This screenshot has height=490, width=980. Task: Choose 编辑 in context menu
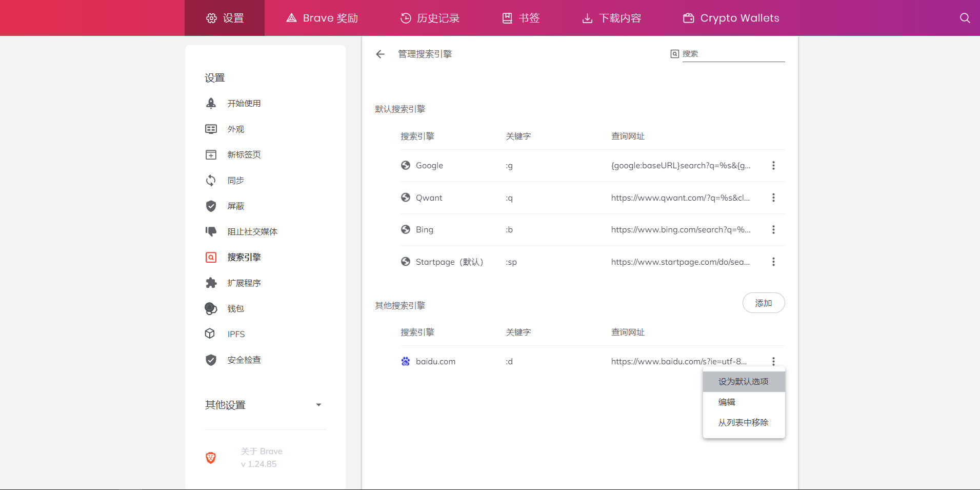(744, 402)
